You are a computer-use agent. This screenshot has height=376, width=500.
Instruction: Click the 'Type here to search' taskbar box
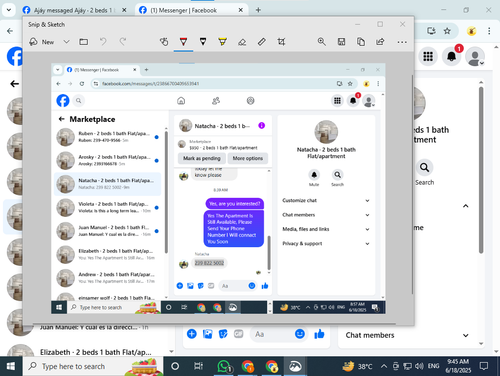click(92, 366)
